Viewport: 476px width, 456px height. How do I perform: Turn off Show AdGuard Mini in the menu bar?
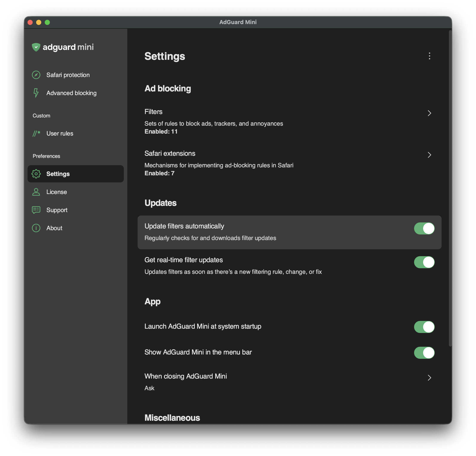424,353
